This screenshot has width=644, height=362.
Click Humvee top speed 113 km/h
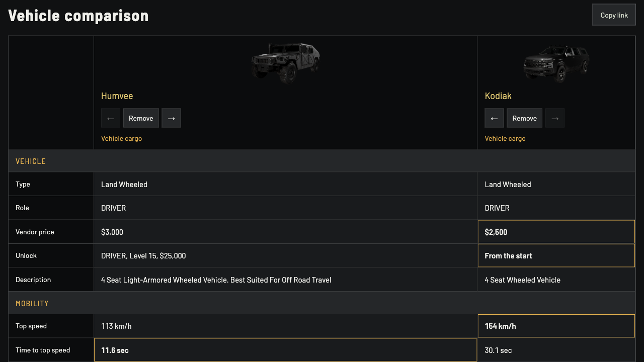(x=116, y=326)
